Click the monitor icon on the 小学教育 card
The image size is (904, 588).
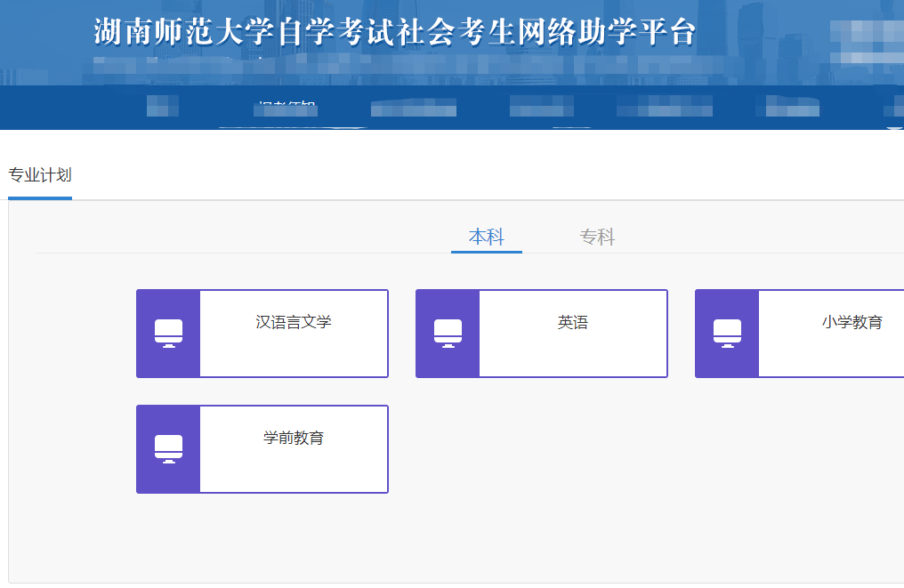727,334
